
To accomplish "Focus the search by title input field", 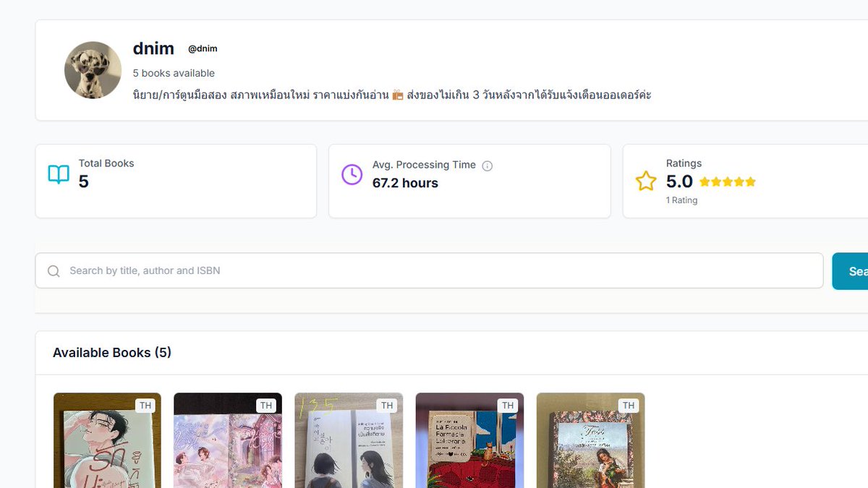I will tap(289, 270).
